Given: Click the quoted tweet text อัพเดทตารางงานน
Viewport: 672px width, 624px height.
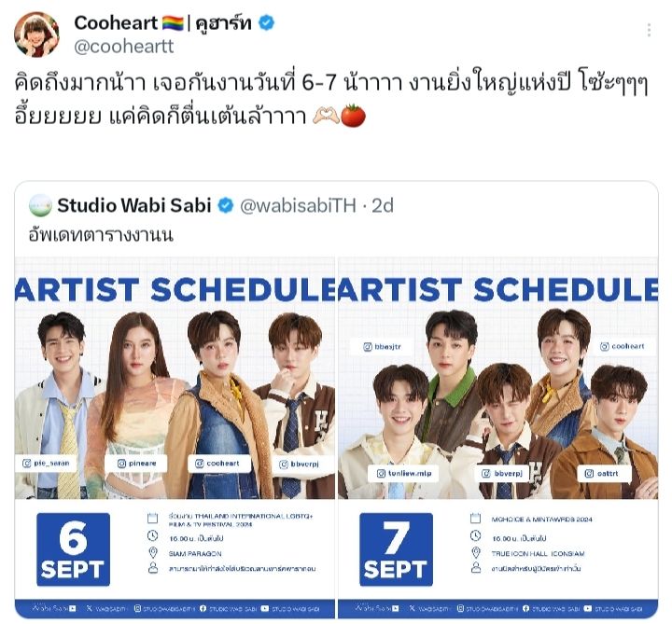Looking at the screenshot, I should [101, 235].
